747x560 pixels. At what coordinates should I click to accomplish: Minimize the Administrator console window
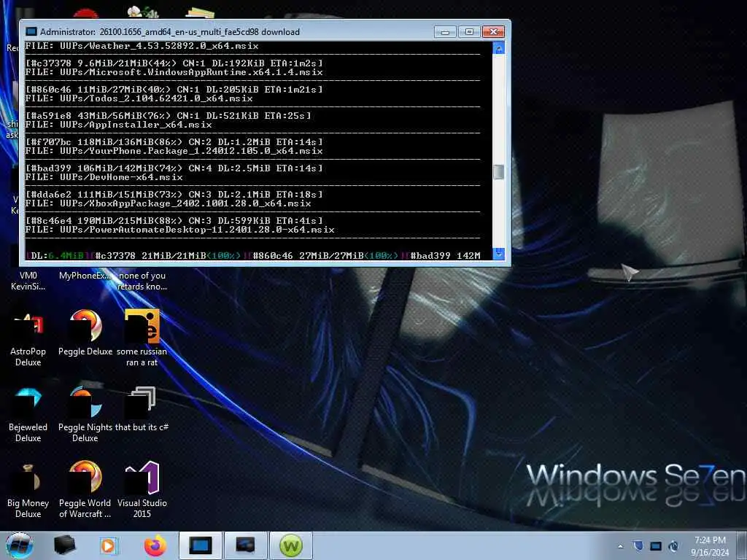445,32
